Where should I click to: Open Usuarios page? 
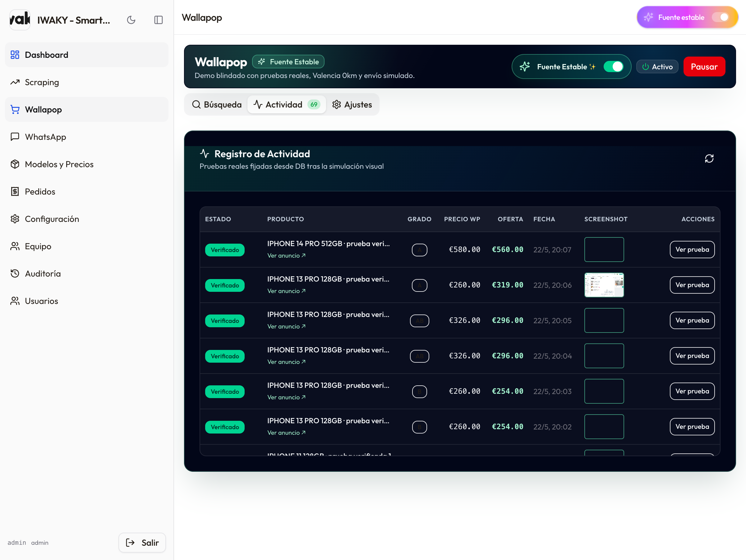(87, 301)
